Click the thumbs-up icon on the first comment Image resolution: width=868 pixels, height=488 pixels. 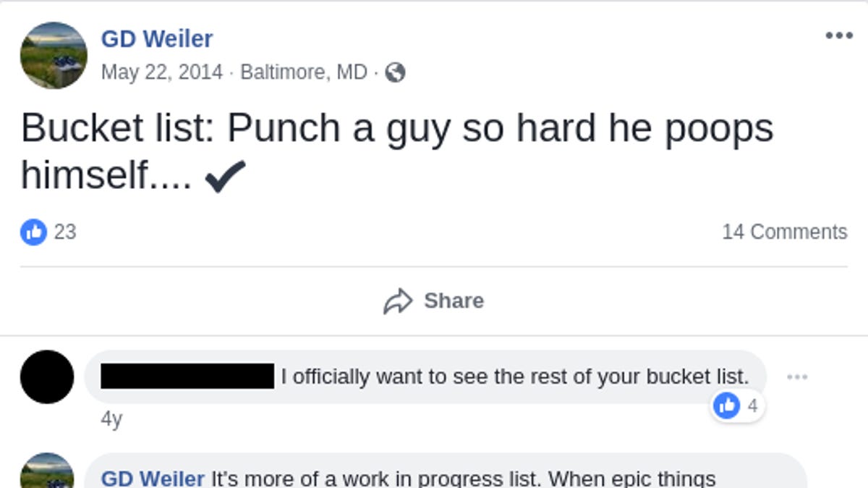pyautogui.click(x=726, y=405)
